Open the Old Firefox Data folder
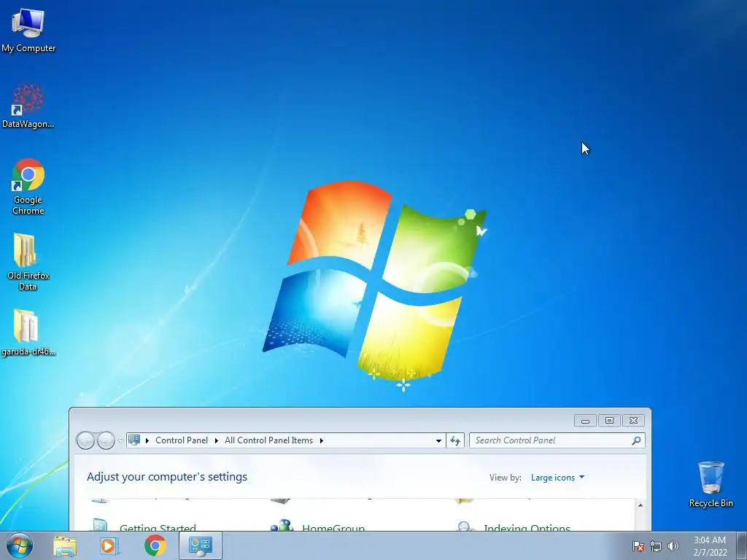 pyautogui.click(x=28, y=262)
